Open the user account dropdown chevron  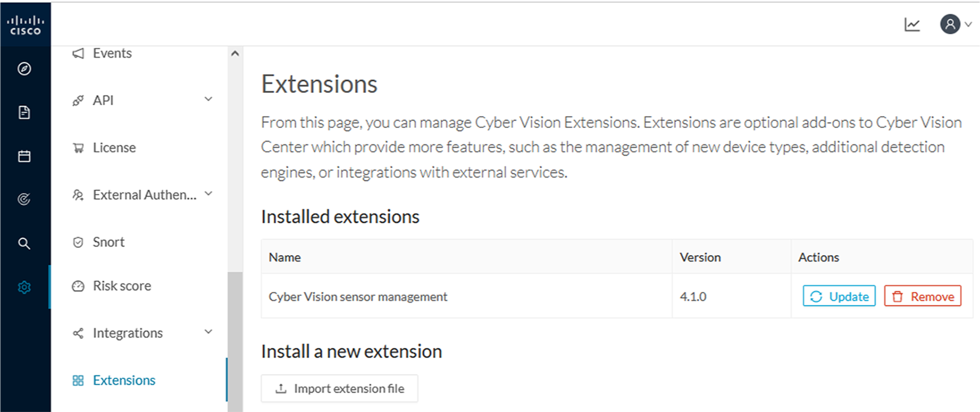(968, 25)
